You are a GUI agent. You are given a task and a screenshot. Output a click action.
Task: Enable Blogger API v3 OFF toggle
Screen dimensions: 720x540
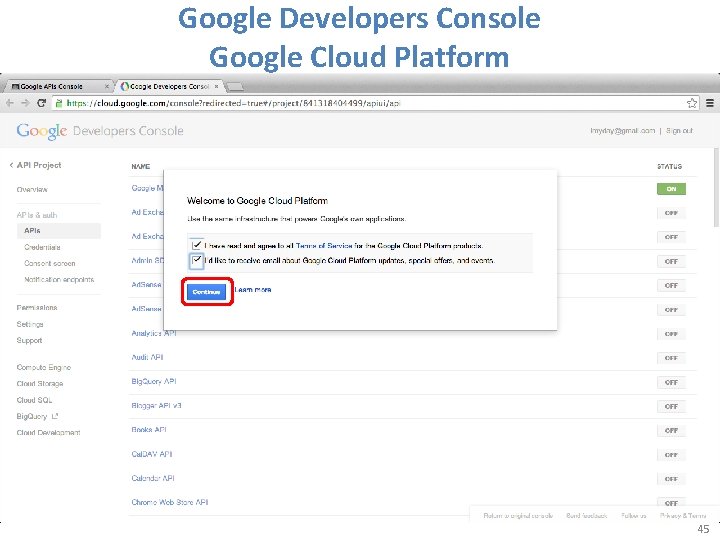click(x=671, y=406)
